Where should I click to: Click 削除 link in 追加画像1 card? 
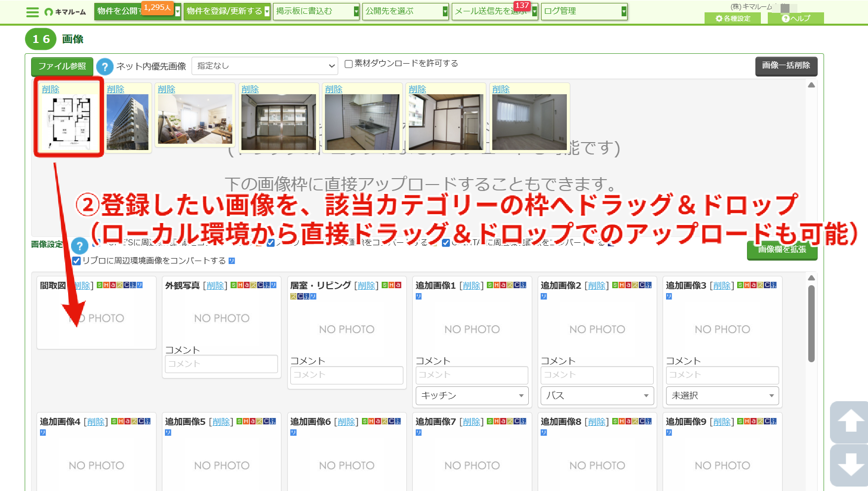[x=472, y=286]
